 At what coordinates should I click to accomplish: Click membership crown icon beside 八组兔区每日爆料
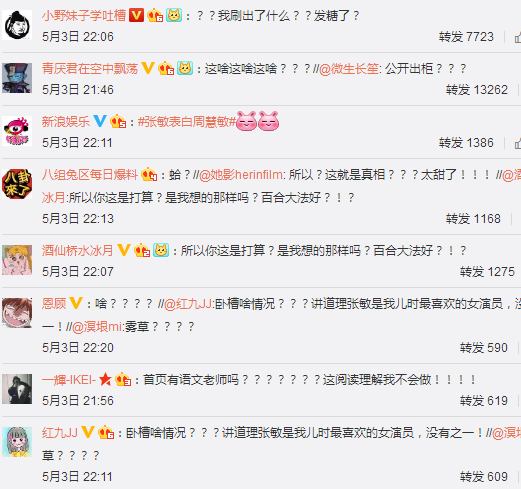[x=149, y=174]
